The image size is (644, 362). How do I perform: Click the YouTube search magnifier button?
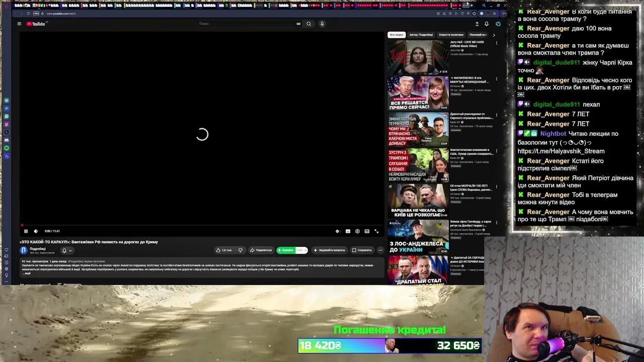(309, 24)
